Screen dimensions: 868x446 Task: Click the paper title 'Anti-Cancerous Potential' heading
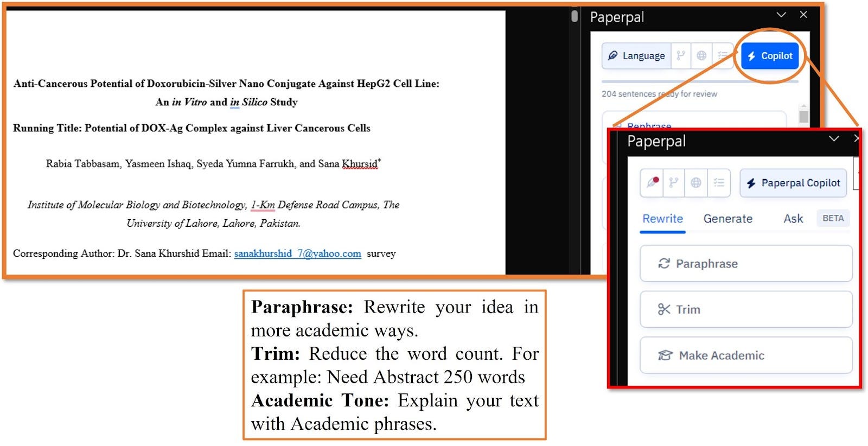226,93
